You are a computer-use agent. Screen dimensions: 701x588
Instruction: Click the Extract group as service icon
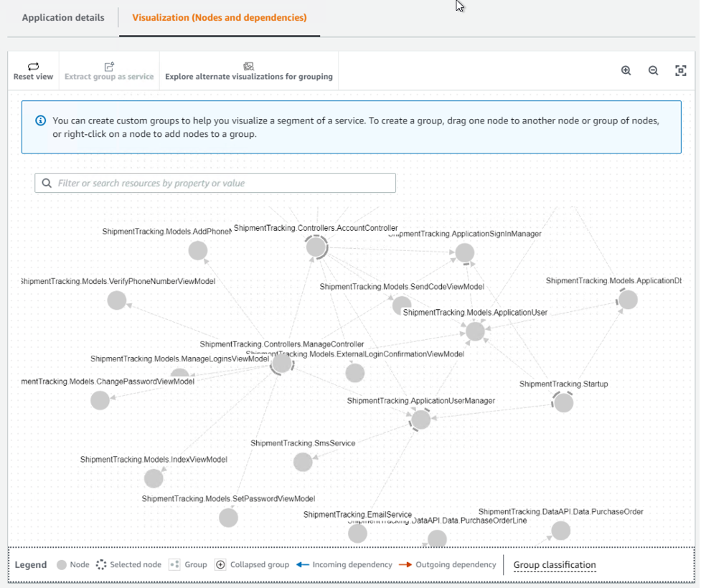tap(109, 65)
